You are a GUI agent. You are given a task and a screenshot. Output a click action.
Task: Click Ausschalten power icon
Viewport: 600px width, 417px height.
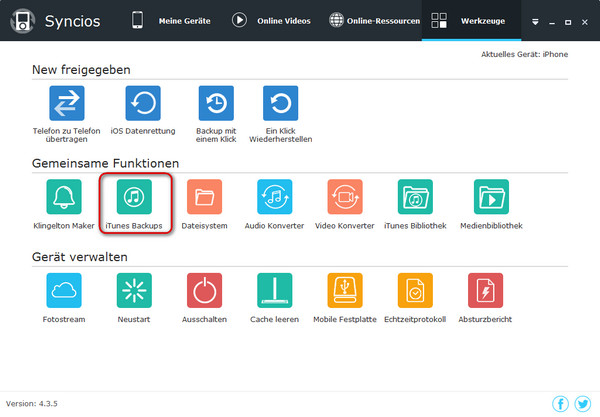click(204, 290)
